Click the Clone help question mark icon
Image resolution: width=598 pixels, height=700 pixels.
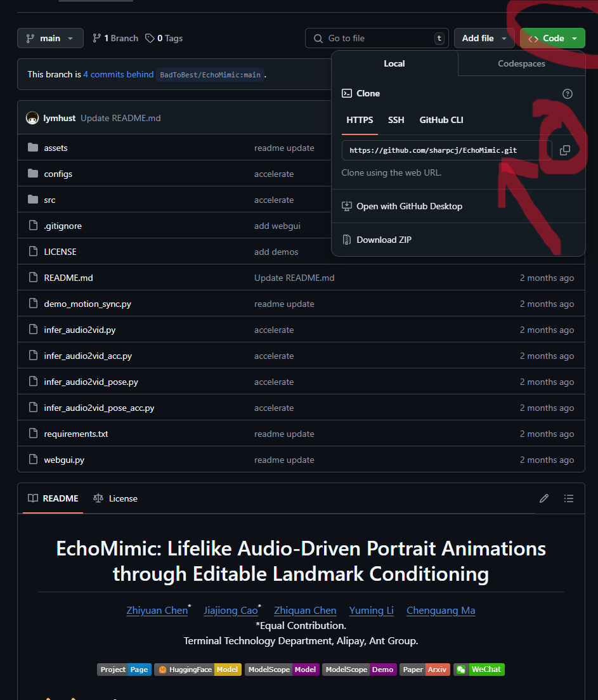(568, 94)
